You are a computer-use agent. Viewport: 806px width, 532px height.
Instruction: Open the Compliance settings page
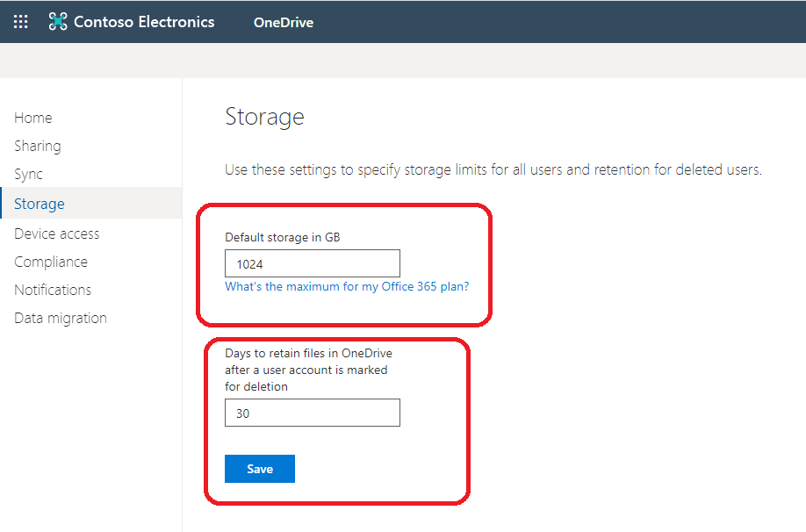pyautogui.click(x=50, y=261)
